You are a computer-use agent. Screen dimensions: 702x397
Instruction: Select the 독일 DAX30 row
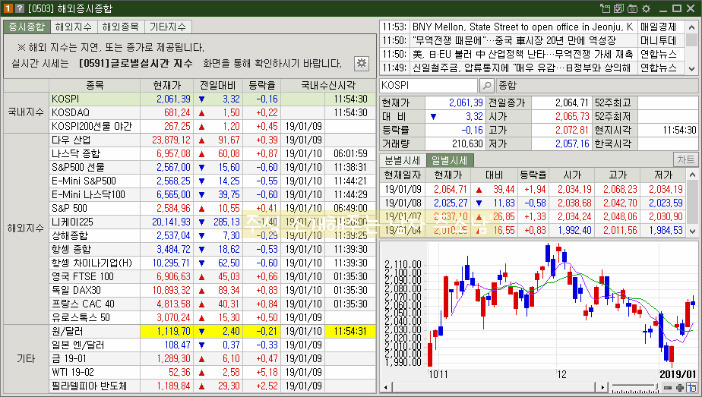tap(212, 290)
